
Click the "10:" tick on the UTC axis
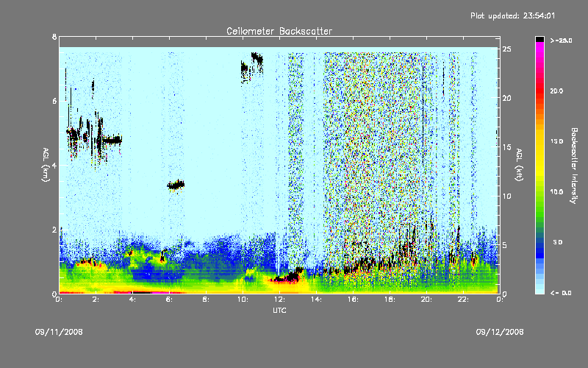coord(243,300)
